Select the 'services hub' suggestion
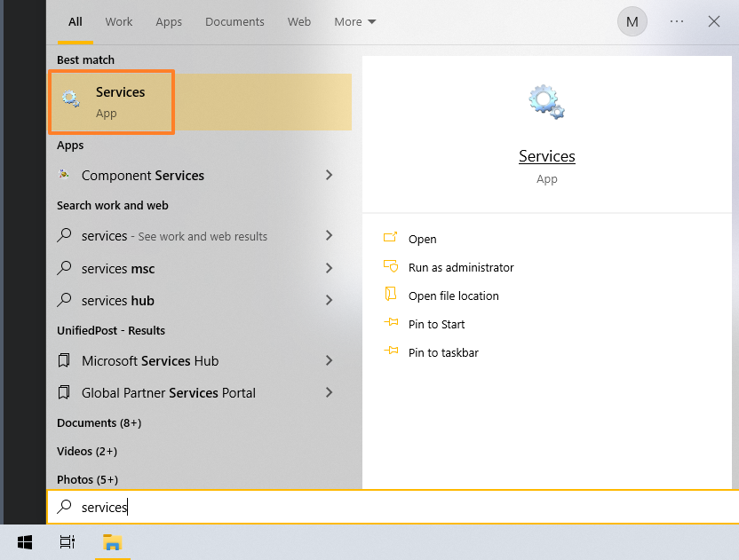The width and height of the screenshot is (739, 560). [x=118, y=301]
